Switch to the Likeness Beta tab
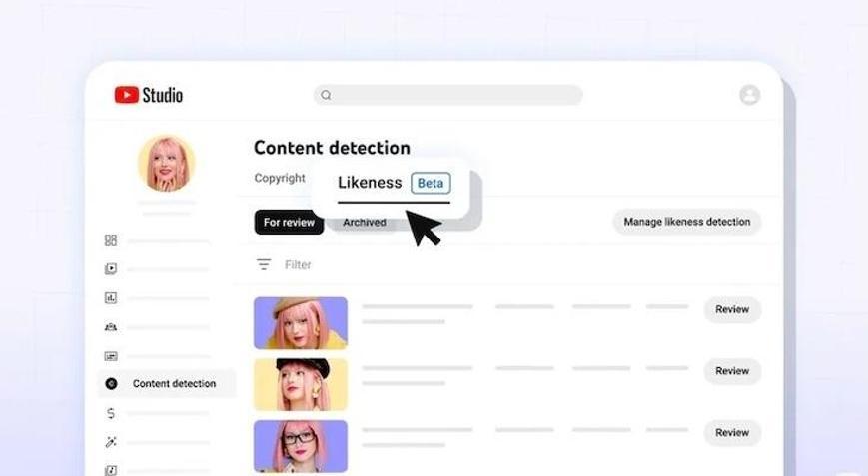Image resolution: width=868 pixels, height=476 pixels. pyautogui.click(x=395, y=183)
